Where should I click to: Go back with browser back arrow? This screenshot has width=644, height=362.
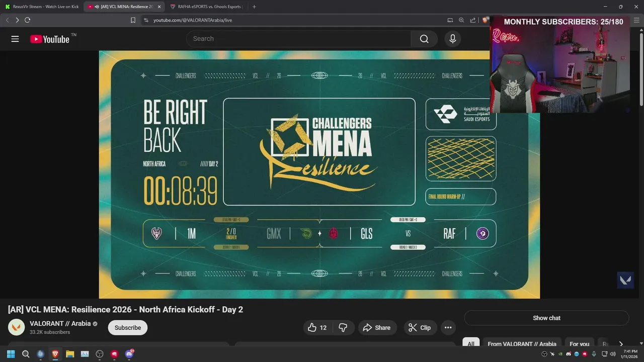click(x=7, y=20)
